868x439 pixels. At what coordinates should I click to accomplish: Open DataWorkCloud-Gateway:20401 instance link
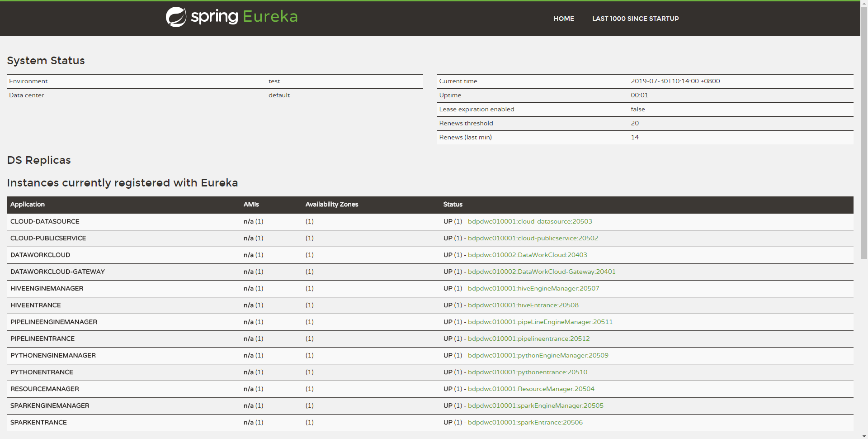(x=541, y=272)
